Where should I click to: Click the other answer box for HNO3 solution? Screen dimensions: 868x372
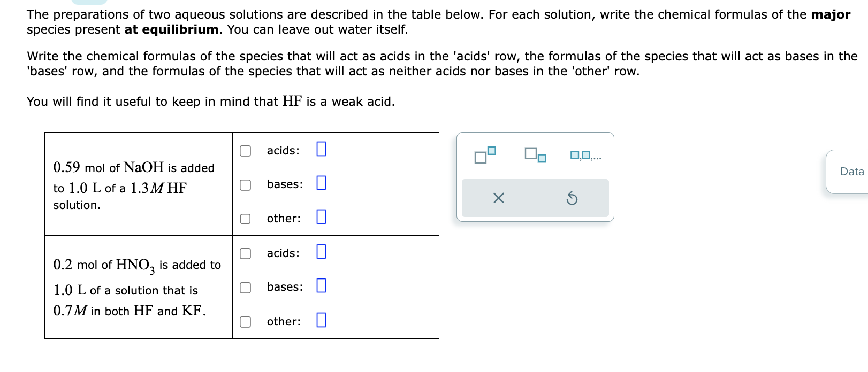pos(321,320)
